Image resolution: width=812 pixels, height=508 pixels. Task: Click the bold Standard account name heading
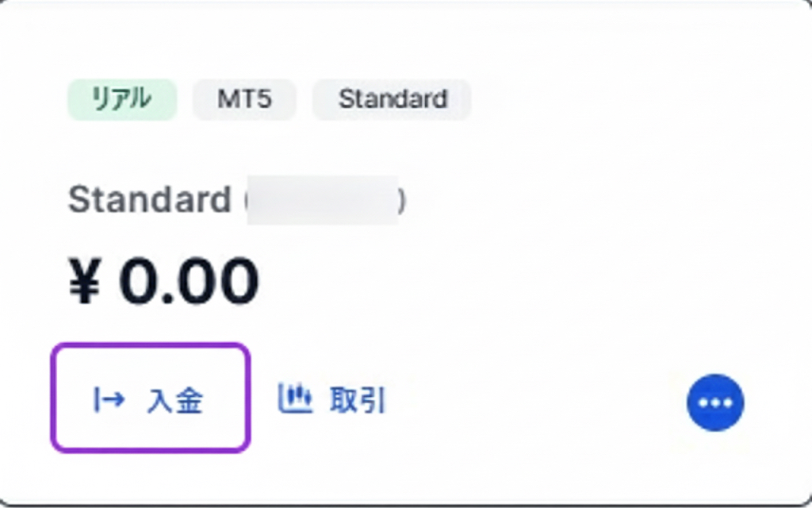click(149, 200)
